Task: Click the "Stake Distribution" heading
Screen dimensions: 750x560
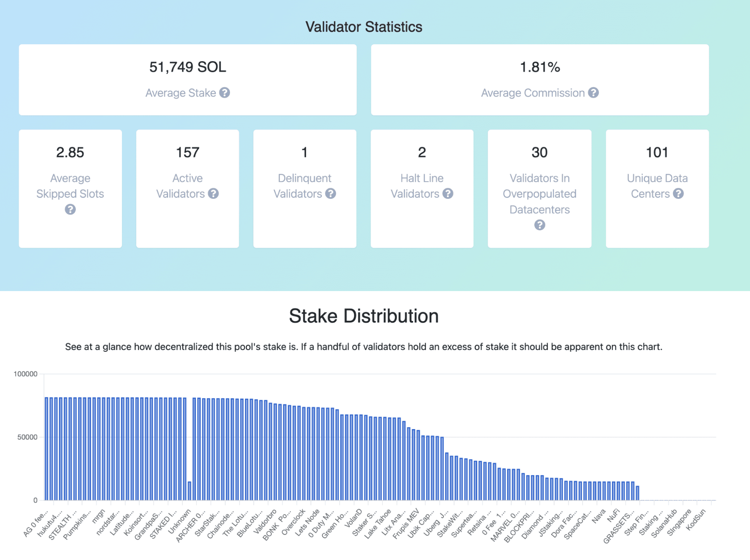Action: 364,316
